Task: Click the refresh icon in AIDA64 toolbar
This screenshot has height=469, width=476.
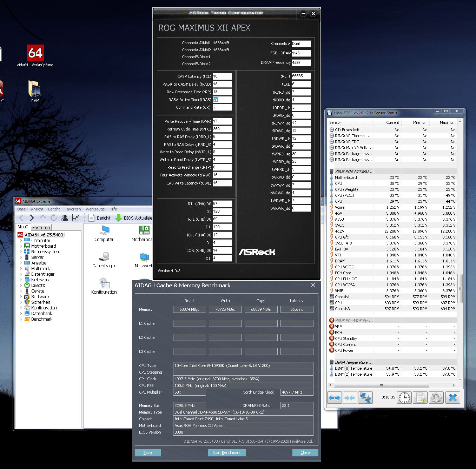Action: pyautogui.click(x=54, y=218)
